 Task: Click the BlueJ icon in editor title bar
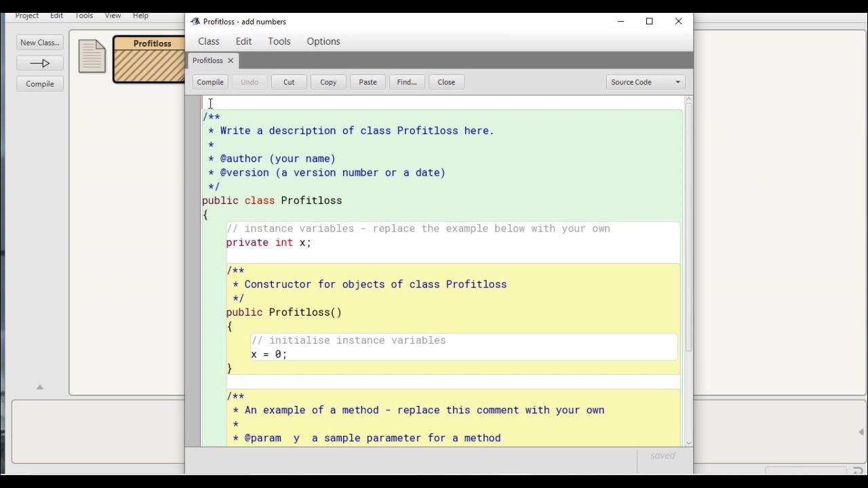click(195, 21)
